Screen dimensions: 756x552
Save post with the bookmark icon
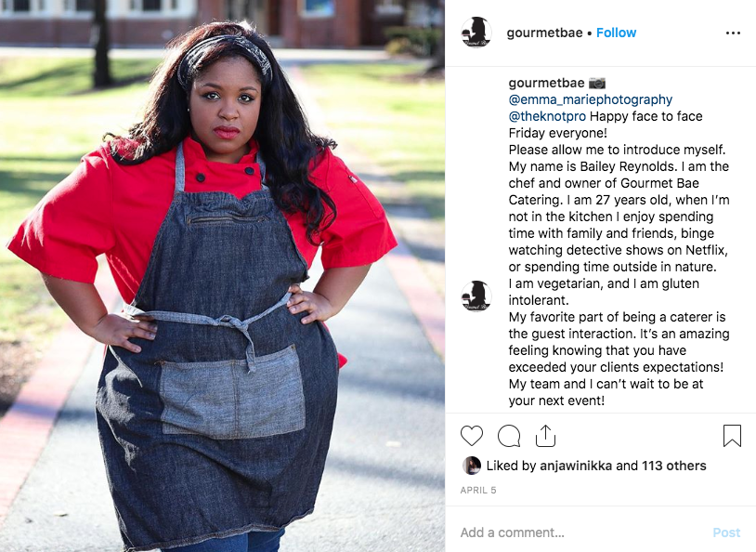tap(732, 436)
